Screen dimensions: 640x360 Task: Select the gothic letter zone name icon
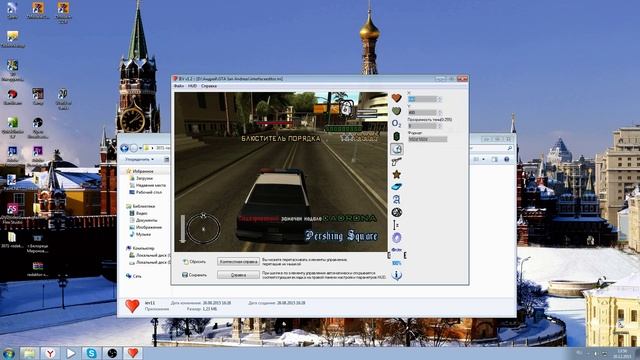396,200
